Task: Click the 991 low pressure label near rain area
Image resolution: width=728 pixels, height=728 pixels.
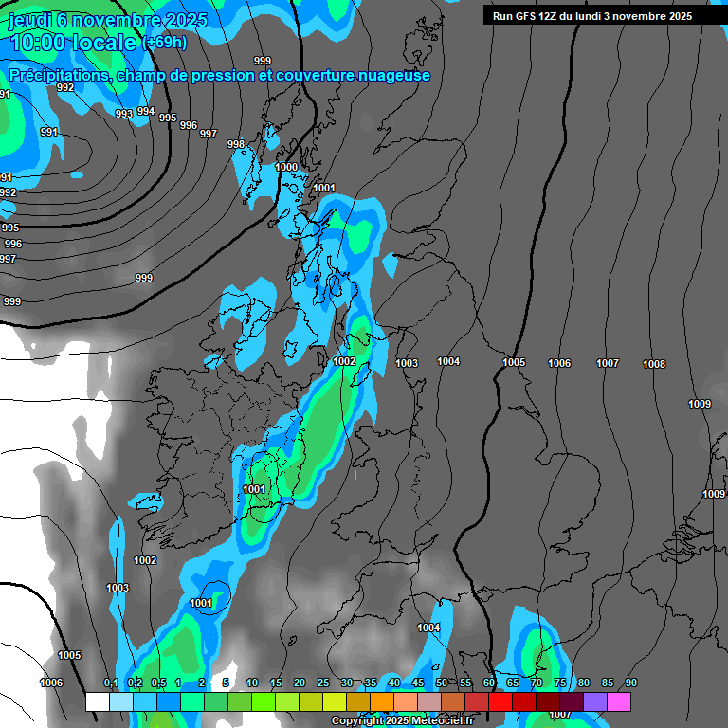Action: [x=48, y=133]
